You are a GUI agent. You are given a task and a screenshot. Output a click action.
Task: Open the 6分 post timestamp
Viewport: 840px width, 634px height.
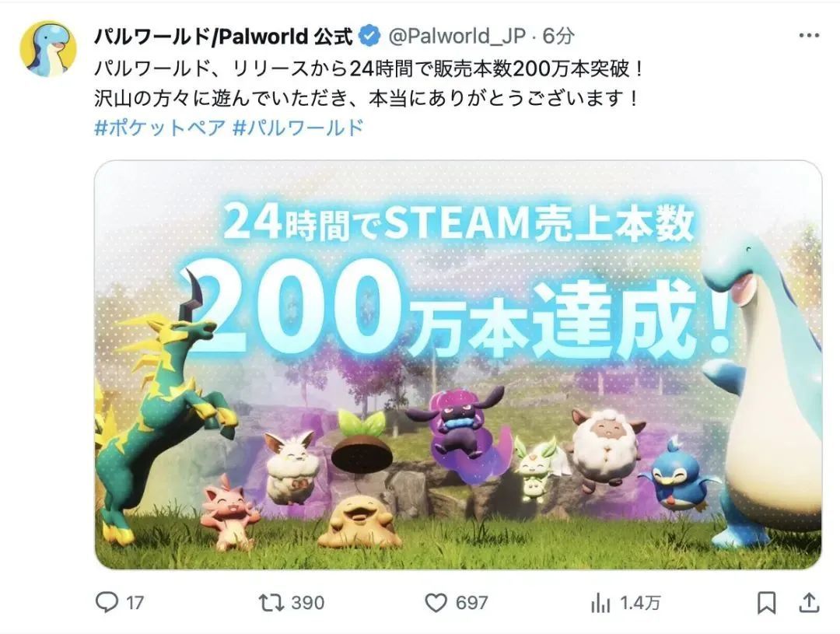[x=558, y=36]
